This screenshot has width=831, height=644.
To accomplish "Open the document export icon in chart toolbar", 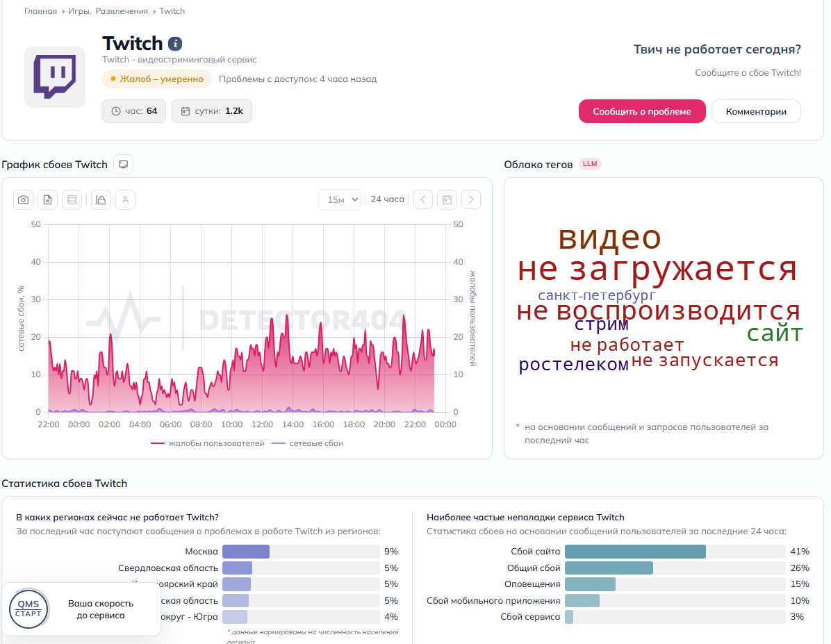I will [x=48, y=200].
